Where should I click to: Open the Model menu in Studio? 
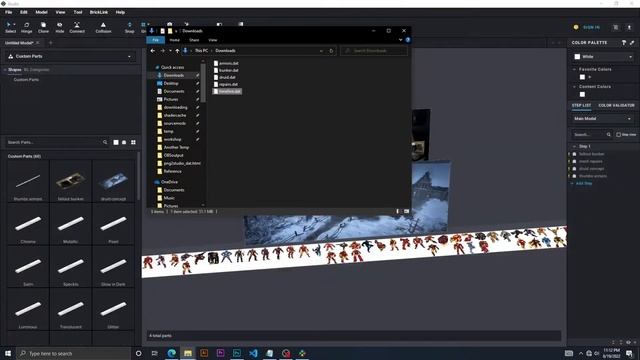41,12
